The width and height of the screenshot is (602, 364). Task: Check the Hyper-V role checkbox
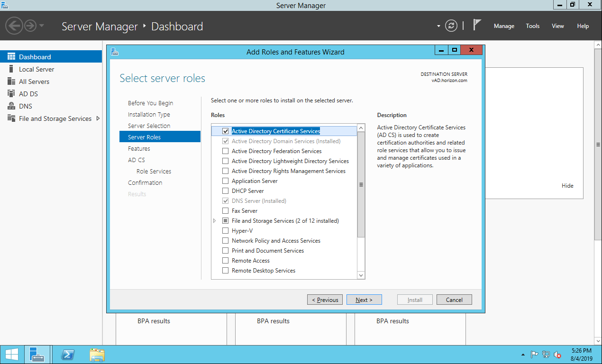226,231
